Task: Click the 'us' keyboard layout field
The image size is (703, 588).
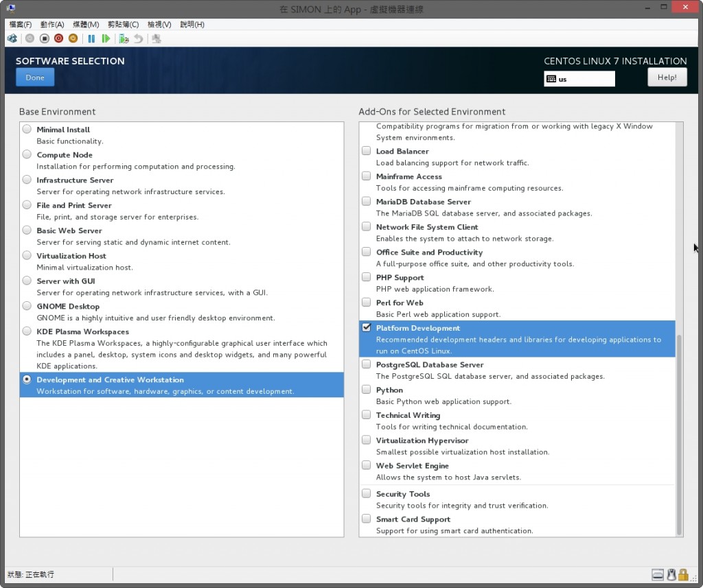Action: point(579,79)
